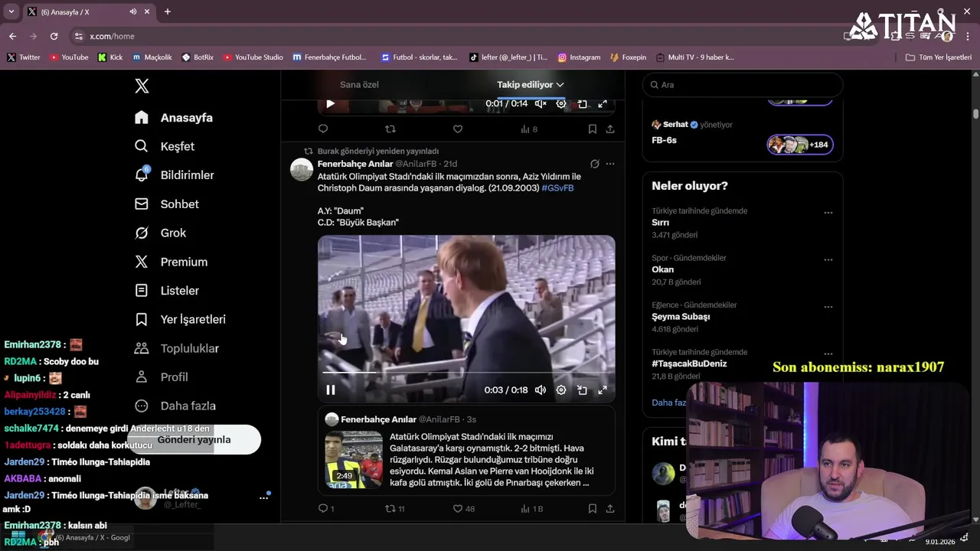The width and height of the screenshot is (980, 551).
Task: Switch to Sana özel tab
Action: tap(359, 85)
